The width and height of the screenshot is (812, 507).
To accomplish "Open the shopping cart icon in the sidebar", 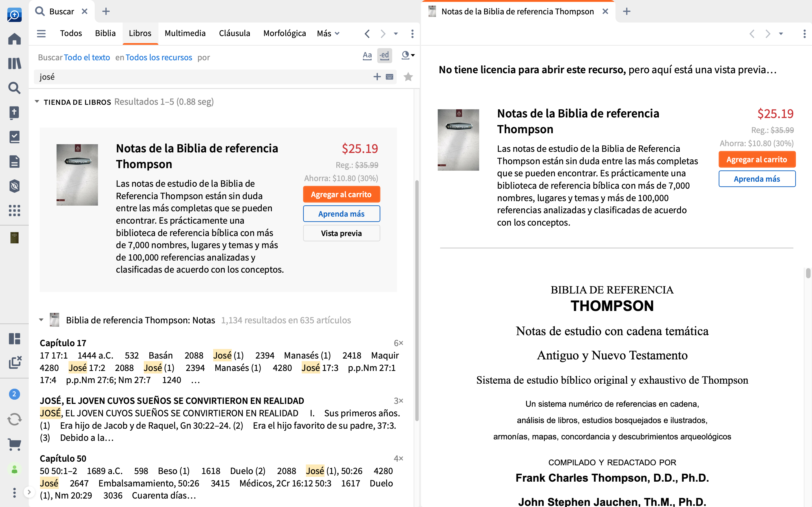I will 14,445.
